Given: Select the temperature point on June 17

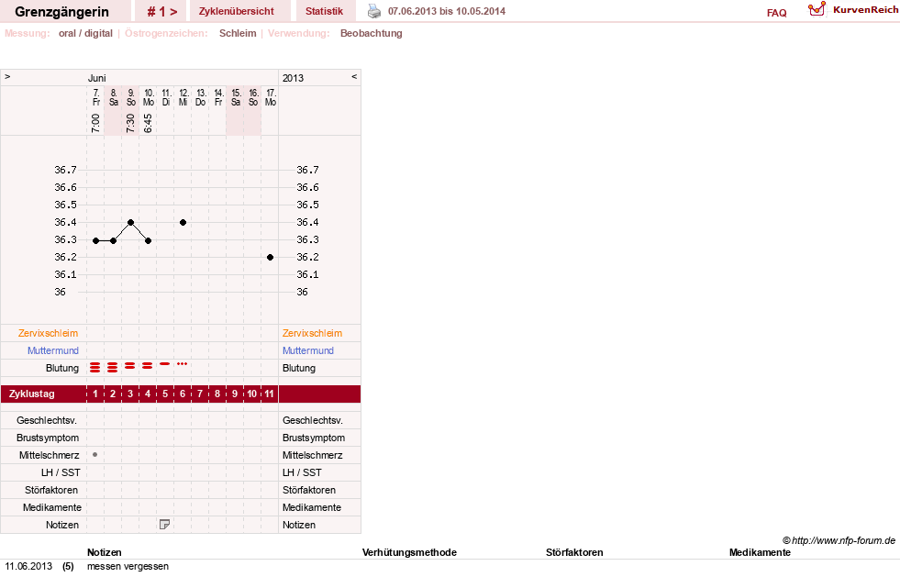Looking at the screenshot, I should (x=270, y=257).
